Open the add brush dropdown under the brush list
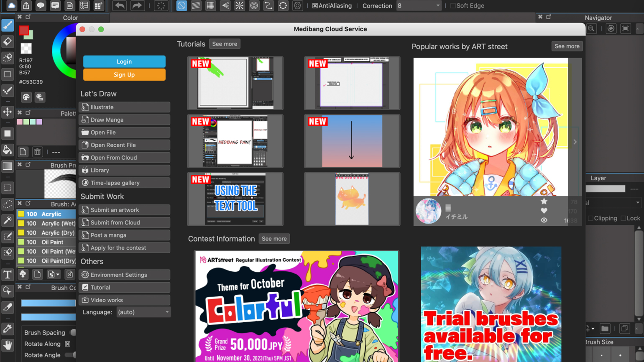Image resolution: width=644 pixels, height=362 pixels. (x=54, y=274)
